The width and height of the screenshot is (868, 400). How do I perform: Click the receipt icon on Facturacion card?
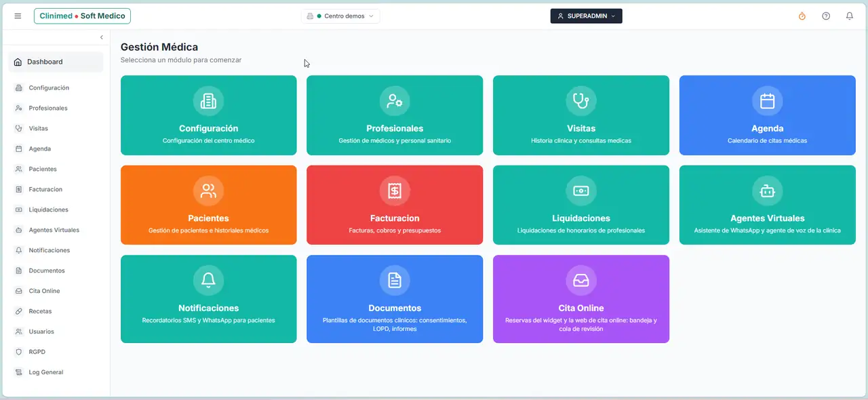point(395,191)
